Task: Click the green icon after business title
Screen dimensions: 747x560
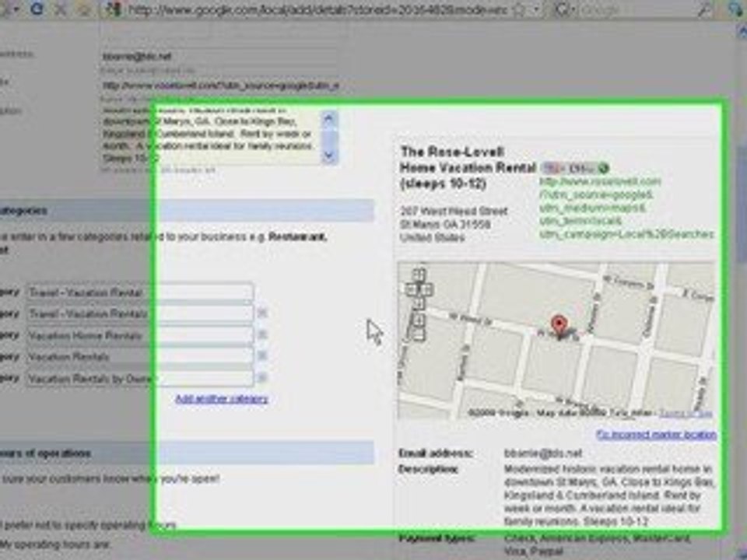Action: pyautogui.click(x=604, y=168)
